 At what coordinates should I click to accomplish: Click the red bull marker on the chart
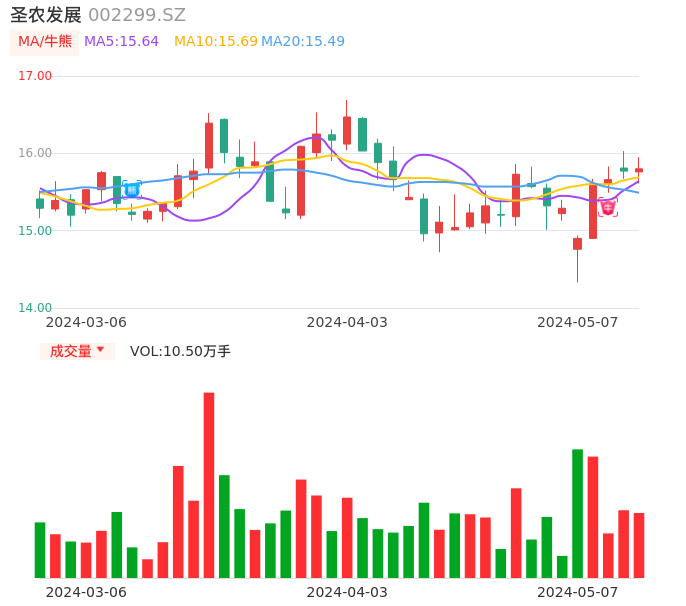pos(608,208)
